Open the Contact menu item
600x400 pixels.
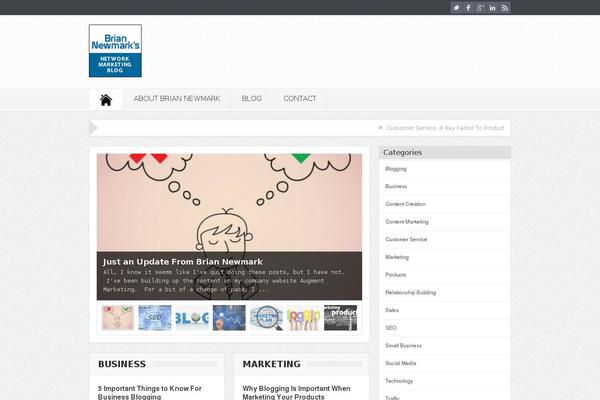(300, 99)
